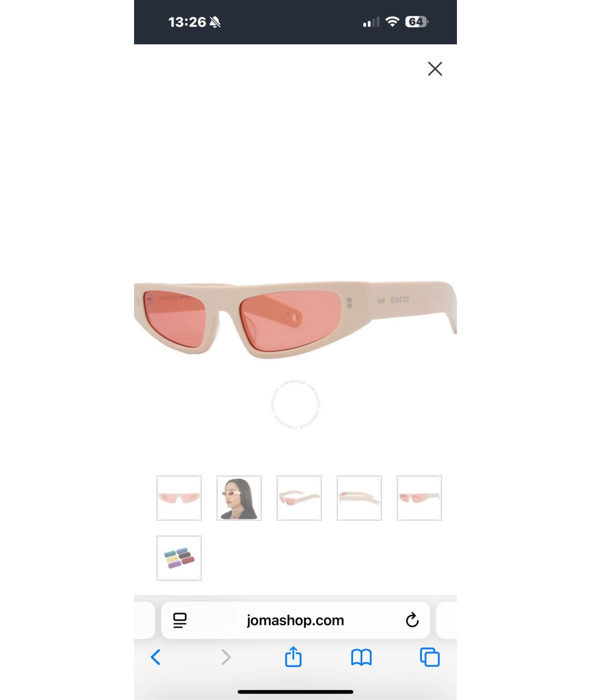Select the temple arm side thumbnail
Viewport: 591px width, 700px height.
point(359,498)
